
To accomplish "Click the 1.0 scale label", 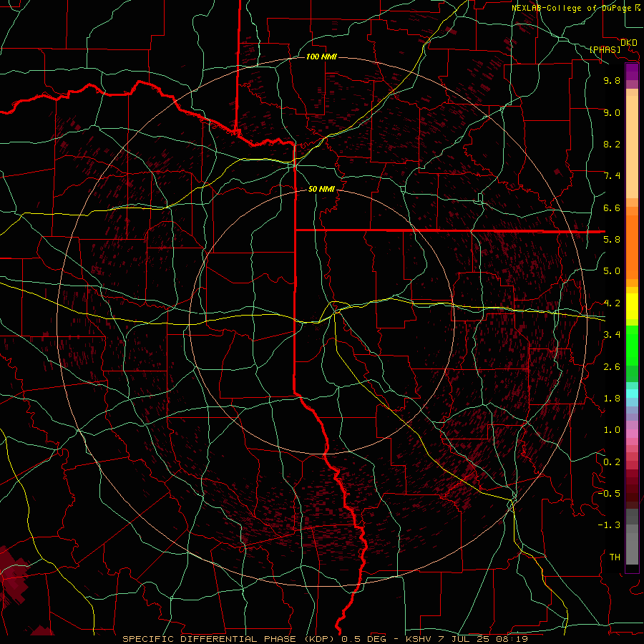I will (612, 430).
